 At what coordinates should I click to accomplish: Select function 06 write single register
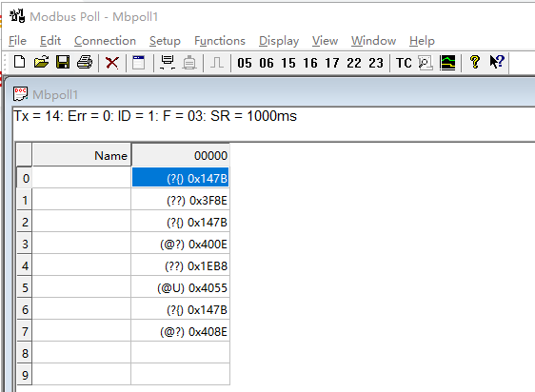(267, 63)
